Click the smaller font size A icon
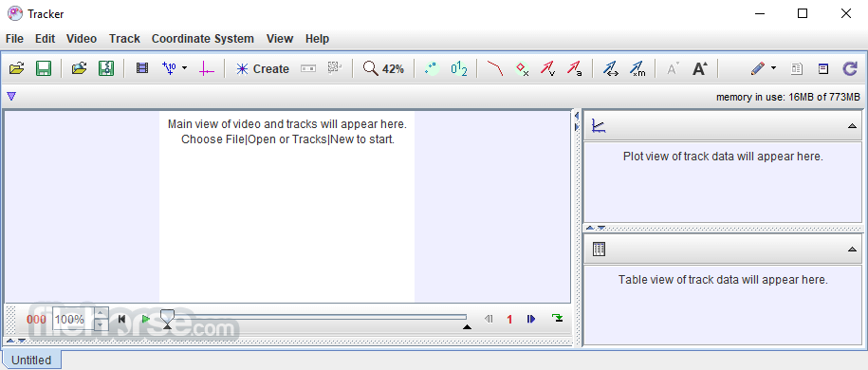The width and height of the screenshot is (868, 370). [673, 68]
